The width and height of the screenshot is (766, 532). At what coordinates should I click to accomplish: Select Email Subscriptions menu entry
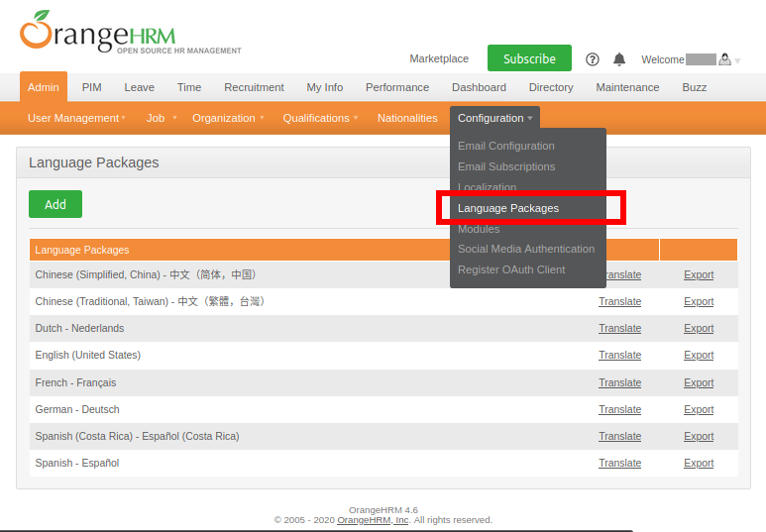pyautogui.click(x=506, y=167)
